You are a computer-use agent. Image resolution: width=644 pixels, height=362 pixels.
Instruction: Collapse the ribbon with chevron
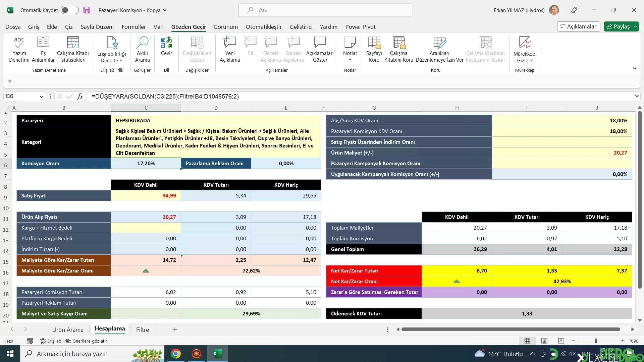[x=635, y=68]
